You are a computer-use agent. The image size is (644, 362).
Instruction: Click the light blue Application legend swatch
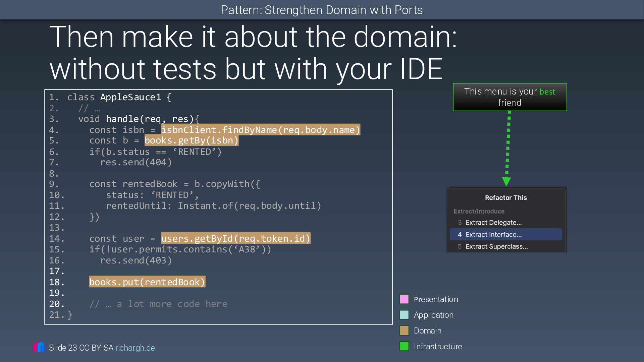[x=404, y=315]
